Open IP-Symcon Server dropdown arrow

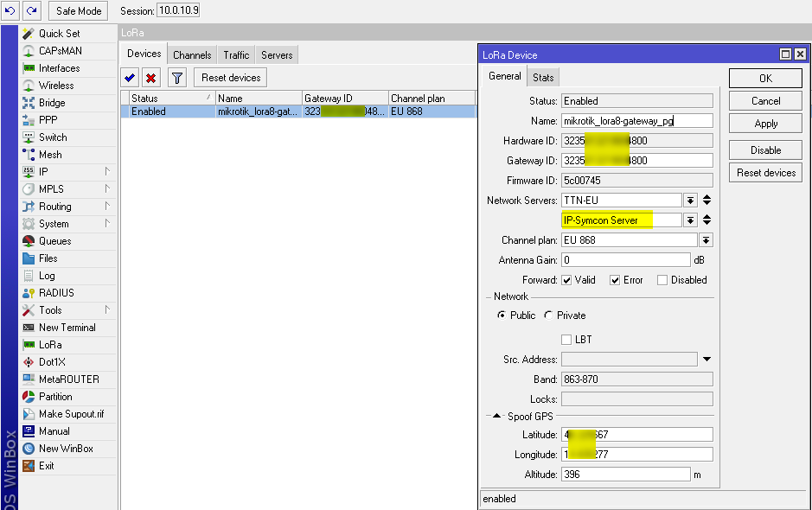click(x=690, y=220)
